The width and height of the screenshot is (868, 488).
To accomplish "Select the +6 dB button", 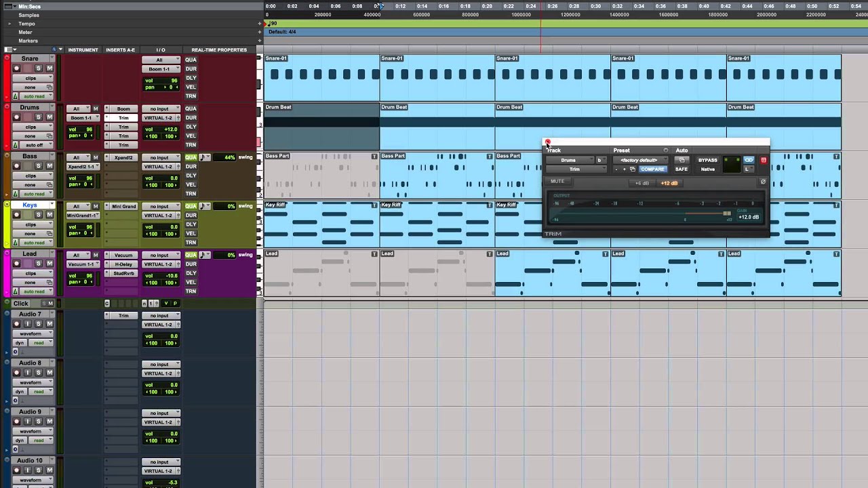I will tap(642, 183).
